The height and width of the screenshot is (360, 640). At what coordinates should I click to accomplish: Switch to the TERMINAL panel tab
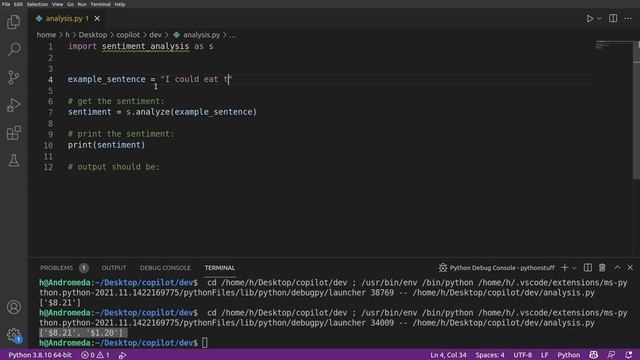220,268
